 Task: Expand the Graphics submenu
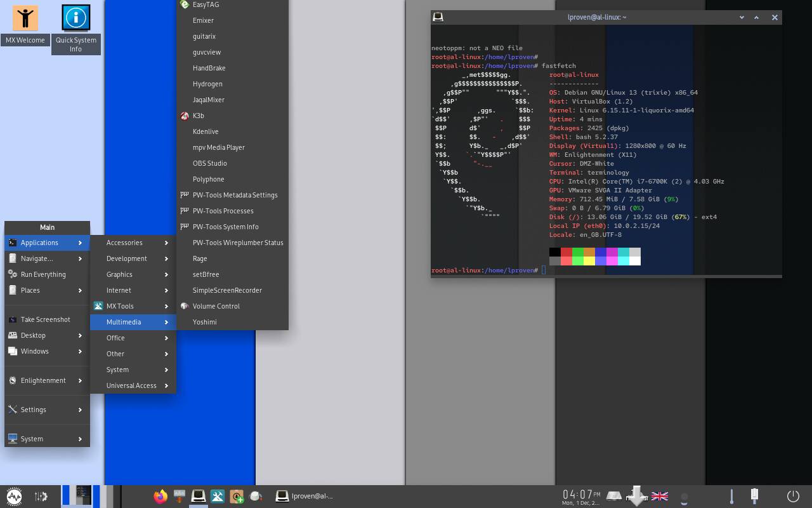(133, 274)
